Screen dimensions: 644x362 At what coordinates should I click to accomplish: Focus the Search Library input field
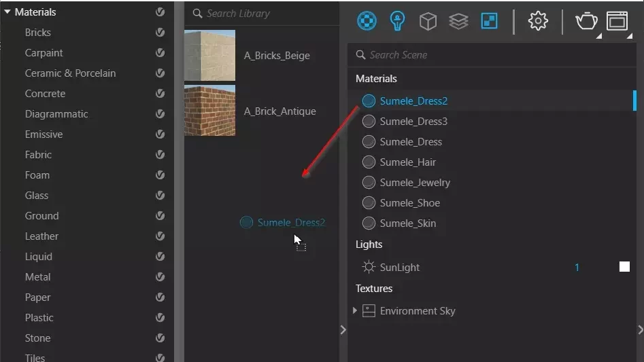(262, 14)
